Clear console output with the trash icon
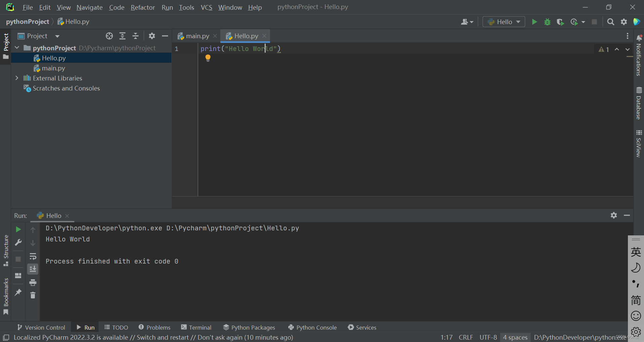Viewport: 644px width, 342px height. [33, 295]
